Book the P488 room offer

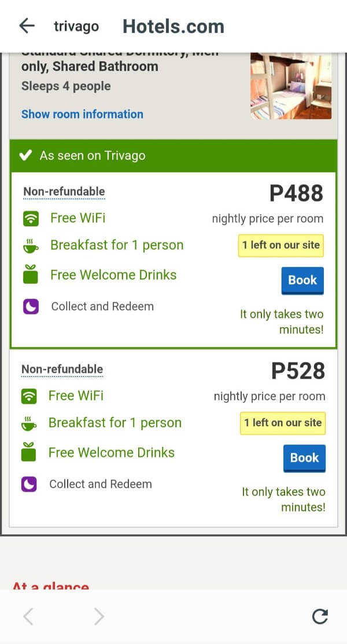pyautogui.click(x=302, y=280)
